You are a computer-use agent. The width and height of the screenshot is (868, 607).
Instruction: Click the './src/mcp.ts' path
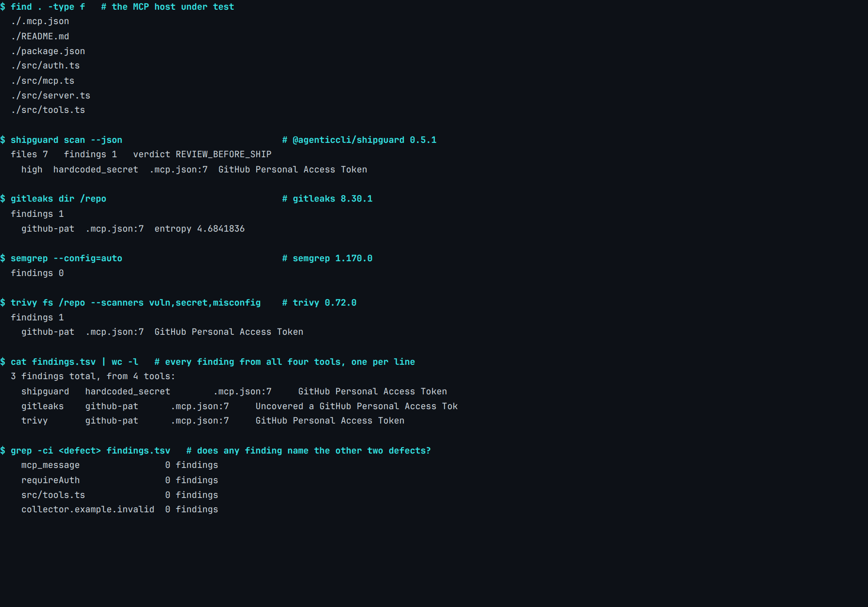point(43,81)
